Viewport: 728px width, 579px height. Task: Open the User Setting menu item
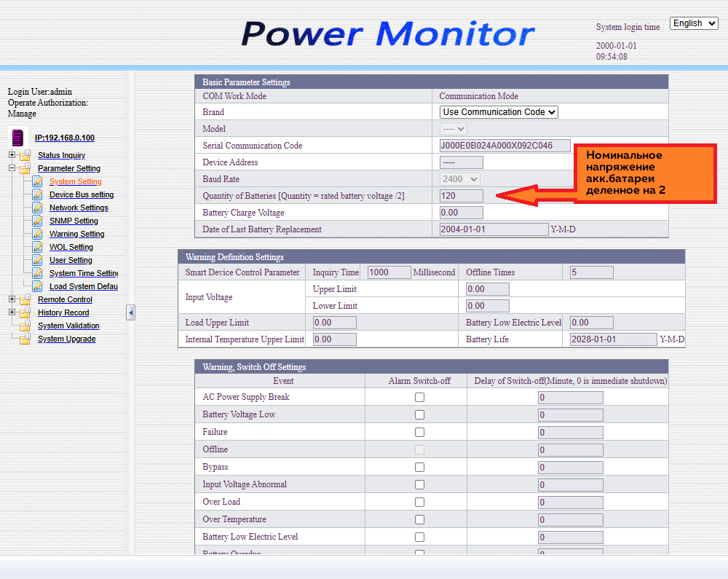click(71, 260)
